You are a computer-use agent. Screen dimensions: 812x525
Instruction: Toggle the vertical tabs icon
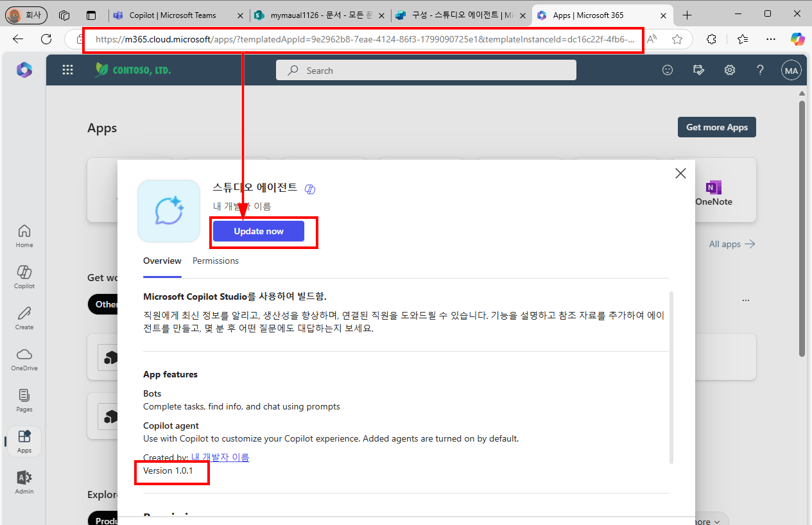[x=91, y=15]
